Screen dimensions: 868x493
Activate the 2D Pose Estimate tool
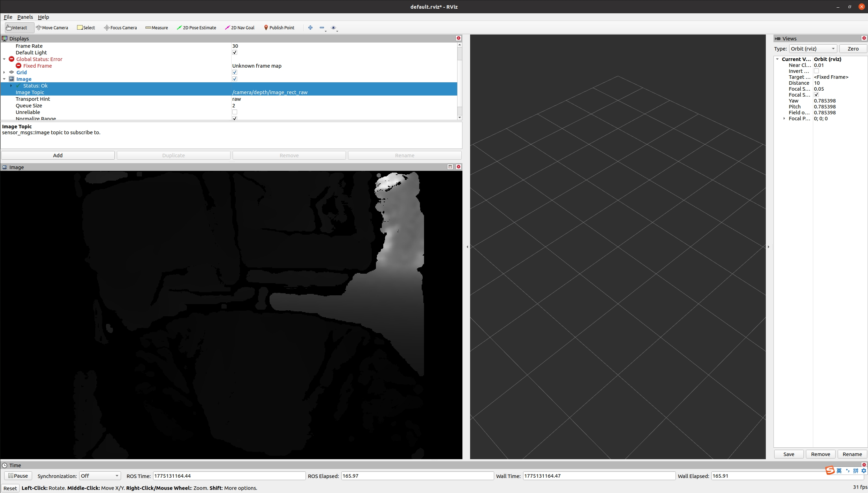(x=196, y=28)
